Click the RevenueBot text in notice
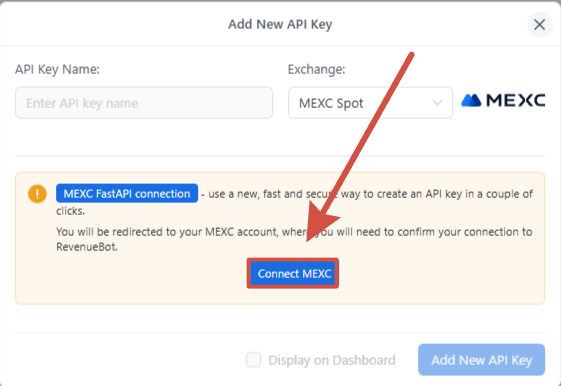Screen dimensions: 561x386 coord(87,247)
